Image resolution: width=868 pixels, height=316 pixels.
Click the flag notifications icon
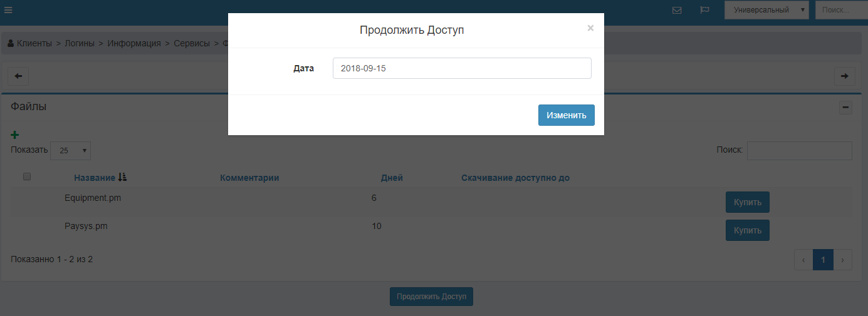point(704,10)
